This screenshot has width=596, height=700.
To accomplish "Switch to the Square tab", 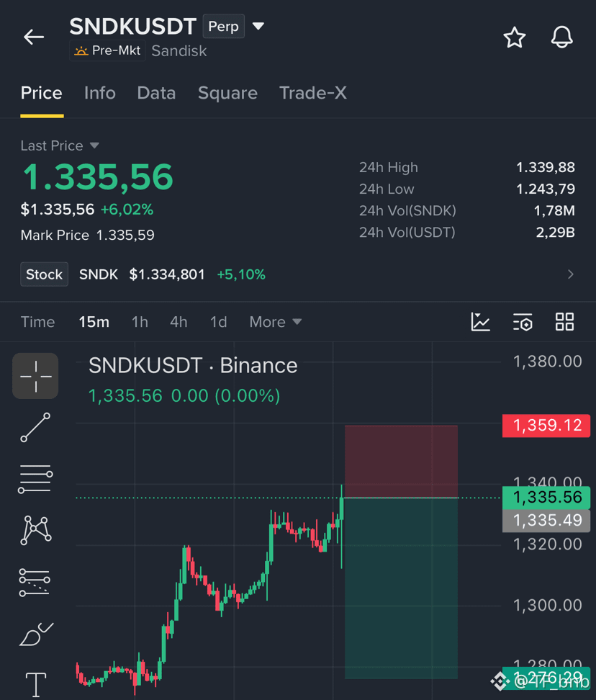I will click(227, 93).
